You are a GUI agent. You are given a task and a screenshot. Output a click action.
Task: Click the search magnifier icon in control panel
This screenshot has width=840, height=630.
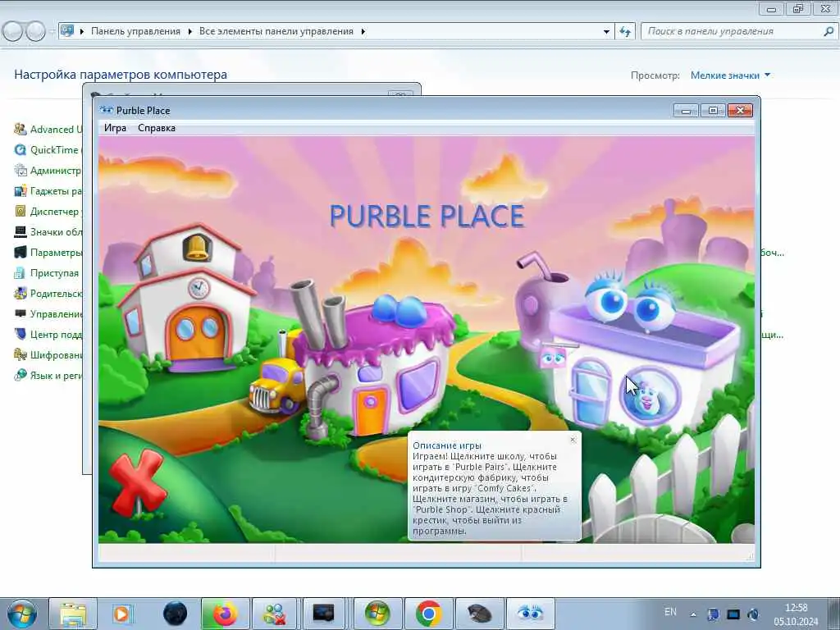pyautogui.click(x=829, y=31)
